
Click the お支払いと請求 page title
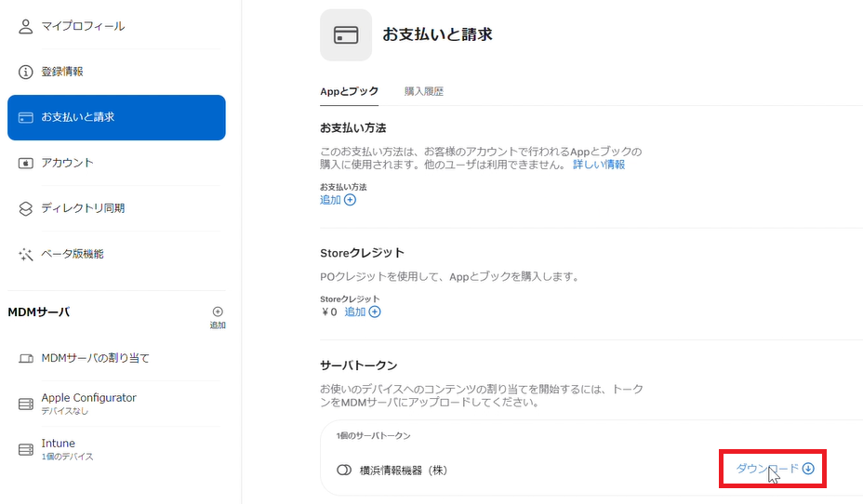click(x=438, y=34)
